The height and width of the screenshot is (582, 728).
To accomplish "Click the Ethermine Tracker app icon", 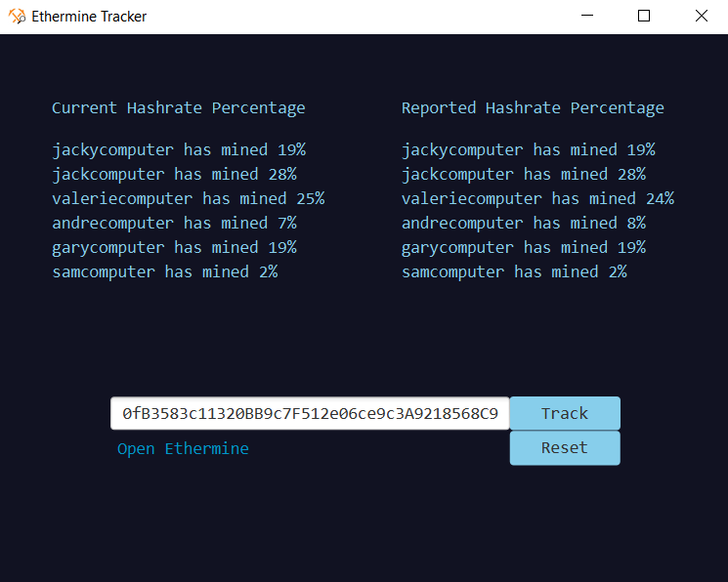I will [18, 17].
